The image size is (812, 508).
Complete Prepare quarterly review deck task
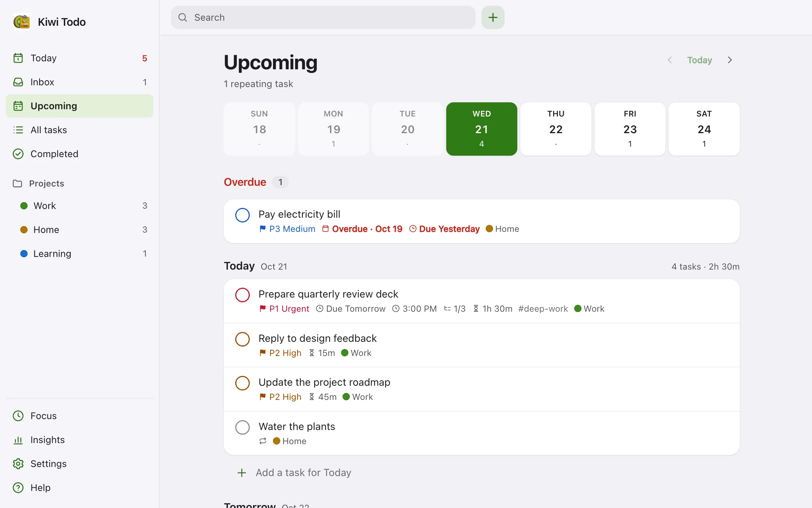click(x=243, y=295)
